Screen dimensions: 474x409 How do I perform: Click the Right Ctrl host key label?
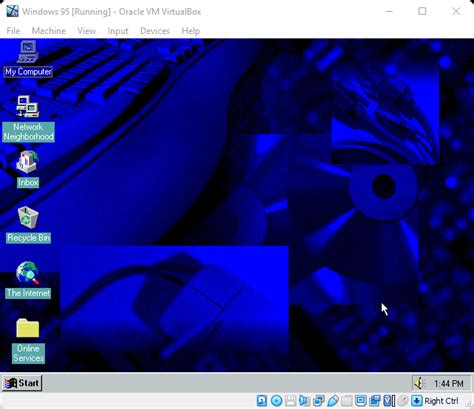point(441,401)
